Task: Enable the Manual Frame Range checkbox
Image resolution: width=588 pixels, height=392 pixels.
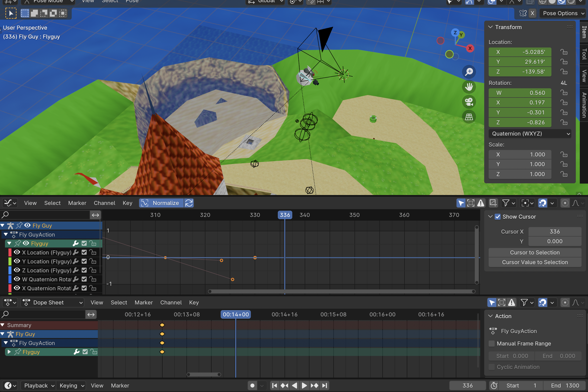Action: coord(492,343)
